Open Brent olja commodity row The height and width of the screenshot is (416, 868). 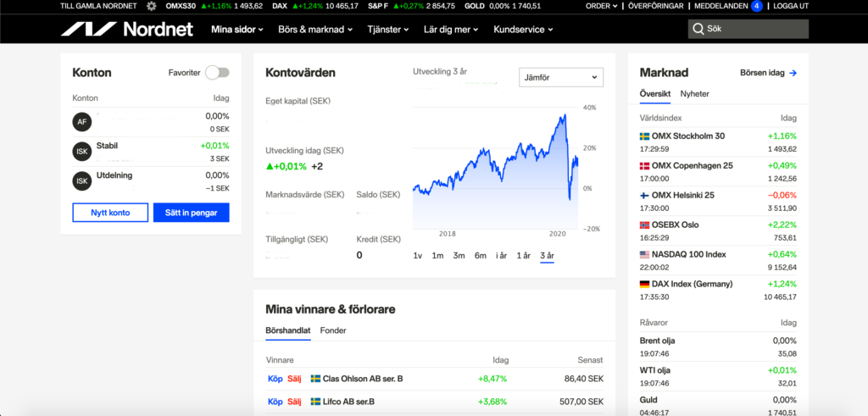[x=718, y=347]
